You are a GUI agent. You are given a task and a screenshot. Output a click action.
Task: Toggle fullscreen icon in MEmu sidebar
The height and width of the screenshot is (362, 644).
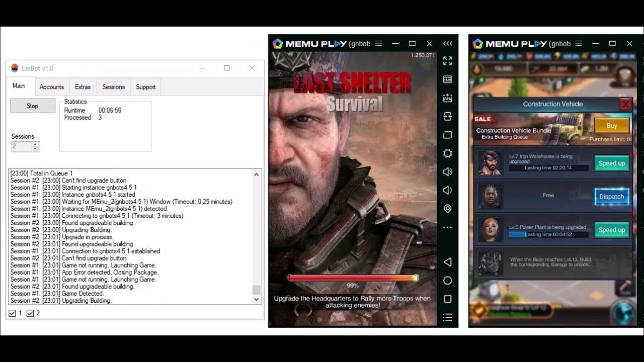[447, 61]
